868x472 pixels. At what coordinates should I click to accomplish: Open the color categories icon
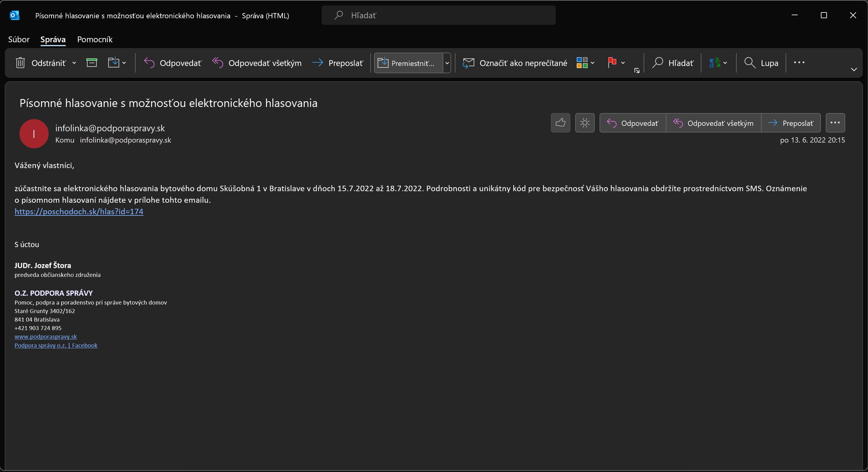[x=582, y=63]
